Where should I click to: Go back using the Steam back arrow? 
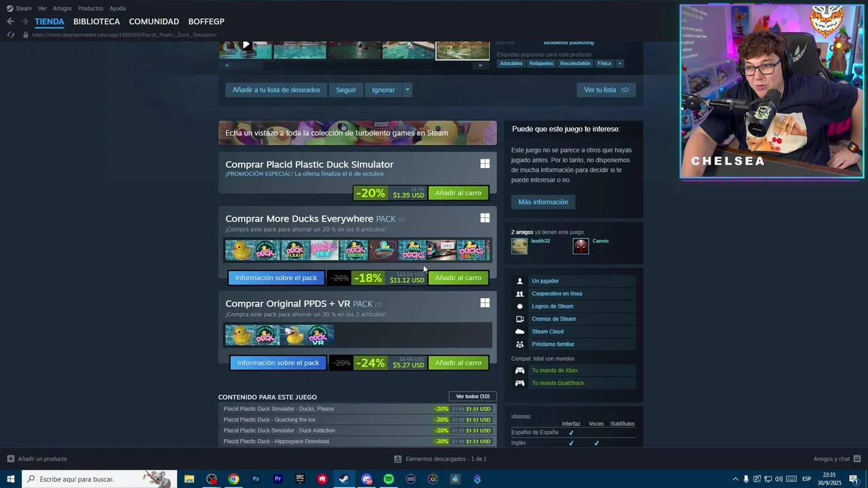pos(10,22)
